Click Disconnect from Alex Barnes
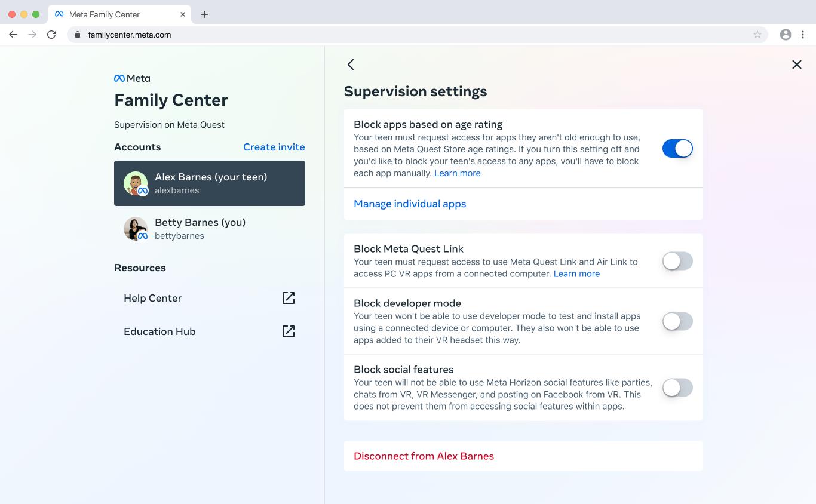 point(424,456)
